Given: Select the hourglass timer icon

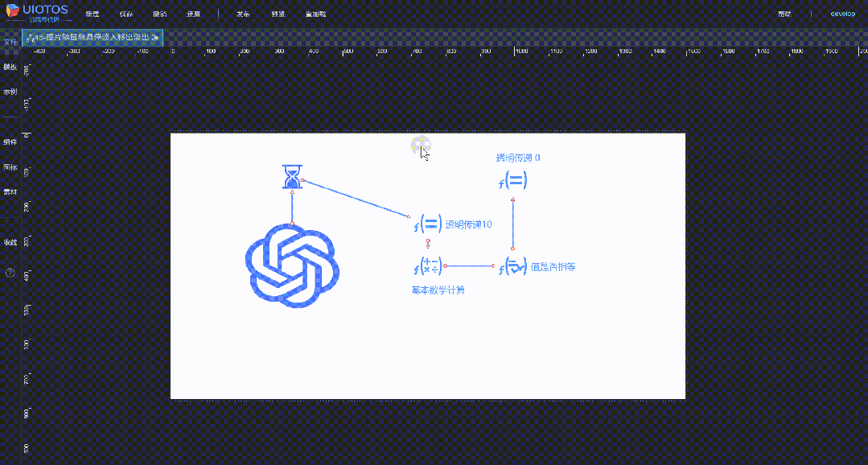Looking at the screenshot, I should pyautogui.click(x=292, y=177).
